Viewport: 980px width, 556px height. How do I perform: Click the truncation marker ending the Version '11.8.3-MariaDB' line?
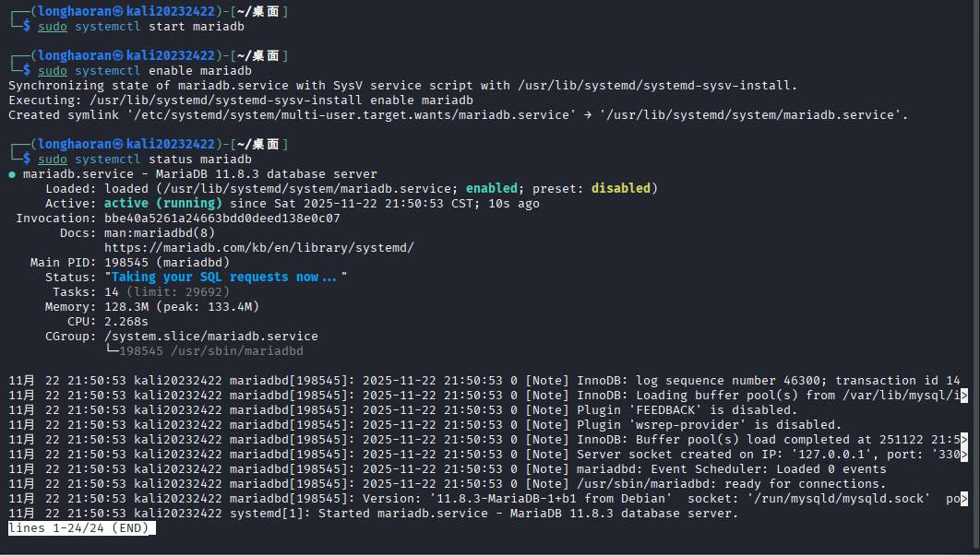point(964,499)
